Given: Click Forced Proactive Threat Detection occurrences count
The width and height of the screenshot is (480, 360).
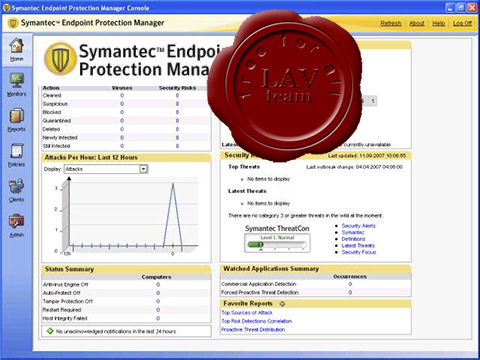Looking at the screenshot, I should pyautogui.click(x=350, y=292).
